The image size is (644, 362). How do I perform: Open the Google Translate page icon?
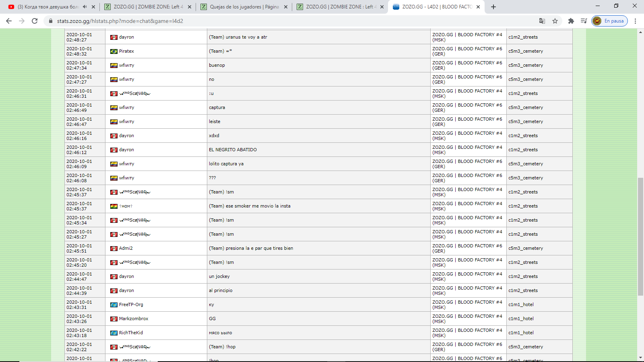[x=542, y=21]
